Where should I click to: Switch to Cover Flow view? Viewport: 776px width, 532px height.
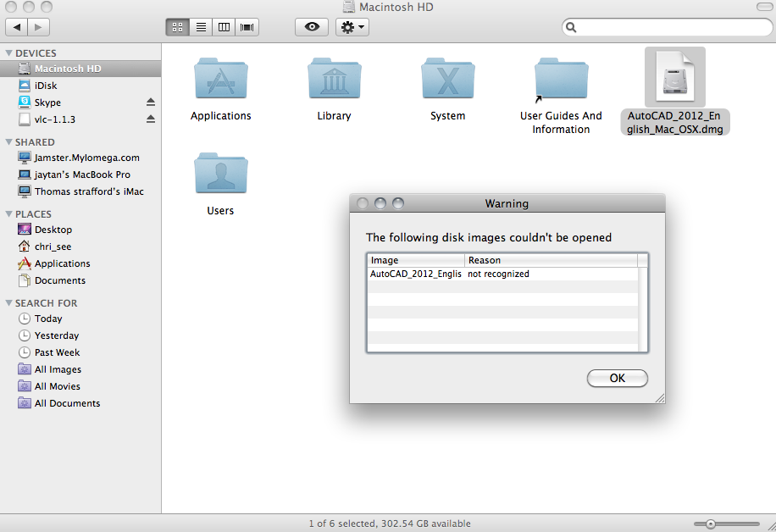tap(247, 27)
